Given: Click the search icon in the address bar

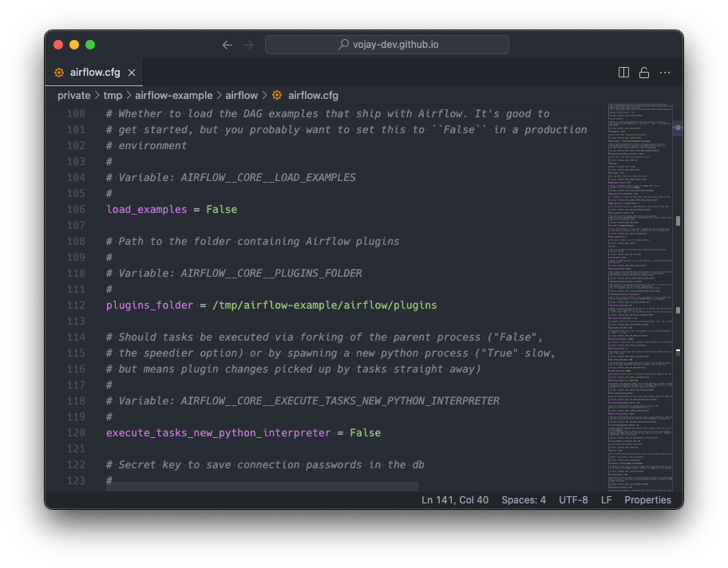Looking at the screenshot, I should pyautogui.click(x=342, y=45).
